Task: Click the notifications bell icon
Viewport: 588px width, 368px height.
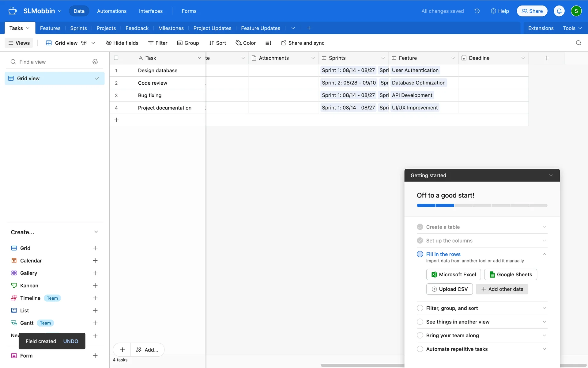Action: tap(559, 11)
